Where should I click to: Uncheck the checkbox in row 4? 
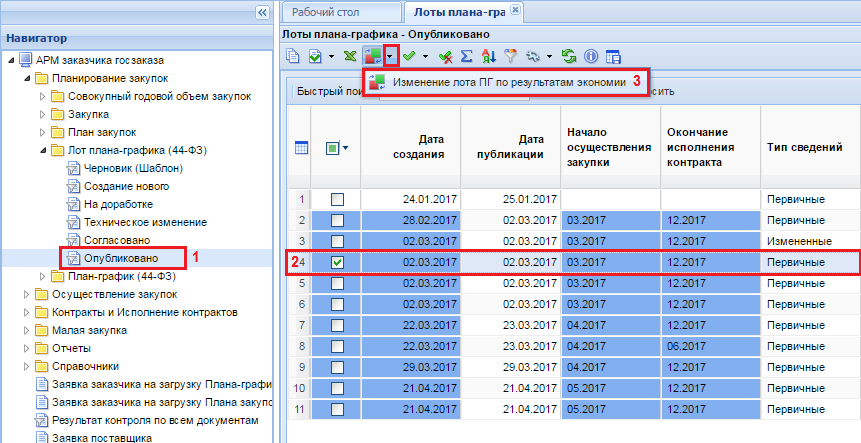[337, 262]
